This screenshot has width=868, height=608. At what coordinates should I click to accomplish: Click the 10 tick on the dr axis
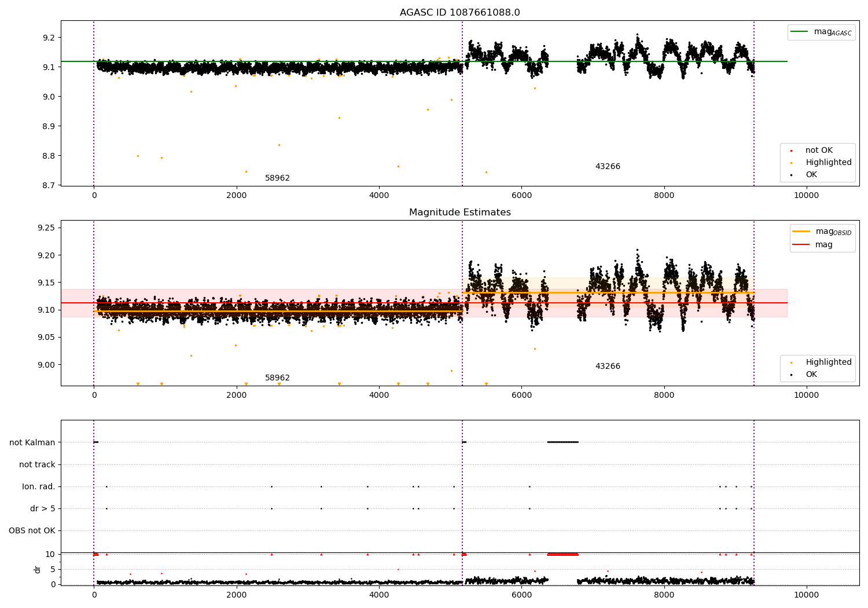50,554
